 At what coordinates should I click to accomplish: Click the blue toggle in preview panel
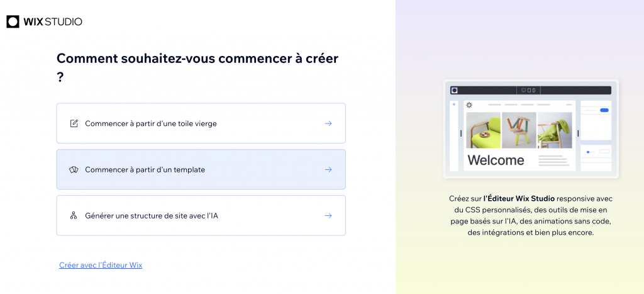point(604,110)
